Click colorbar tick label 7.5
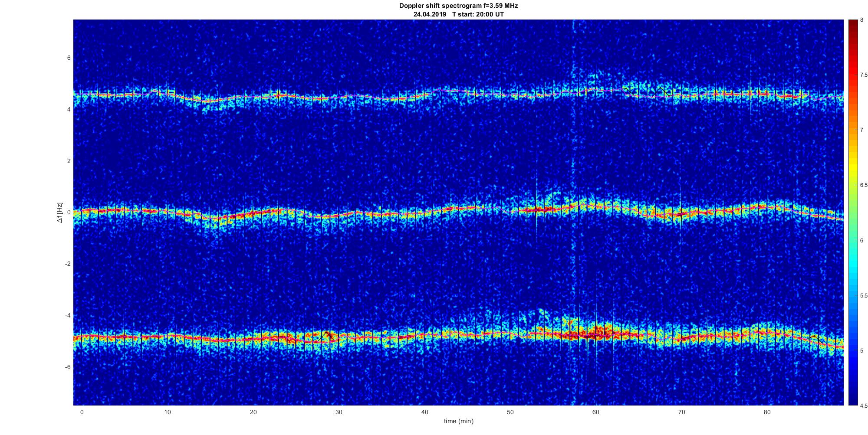 (864, 75)
